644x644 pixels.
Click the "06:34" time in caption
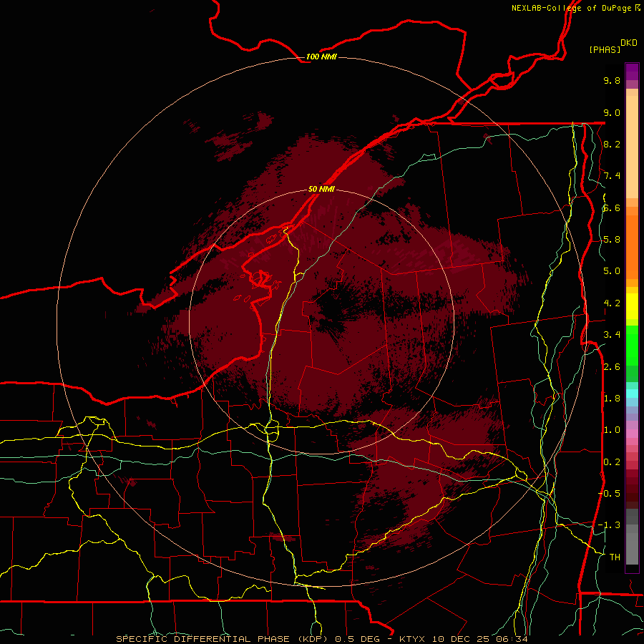(x=512, y=639)
